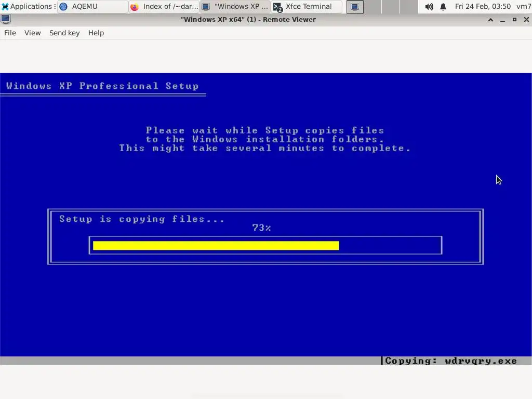Switch to the AQEMU taskbar window
532x399 pixels.
point(92,6)
